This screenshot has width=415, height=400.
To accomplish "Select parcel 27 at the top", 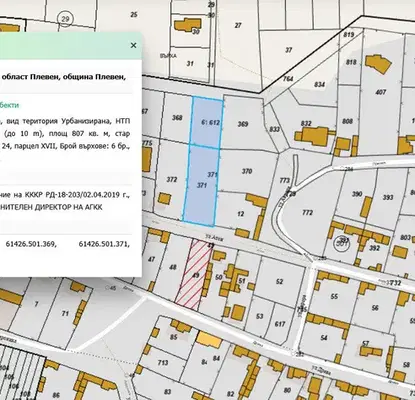I will click(x=238, y=25).
